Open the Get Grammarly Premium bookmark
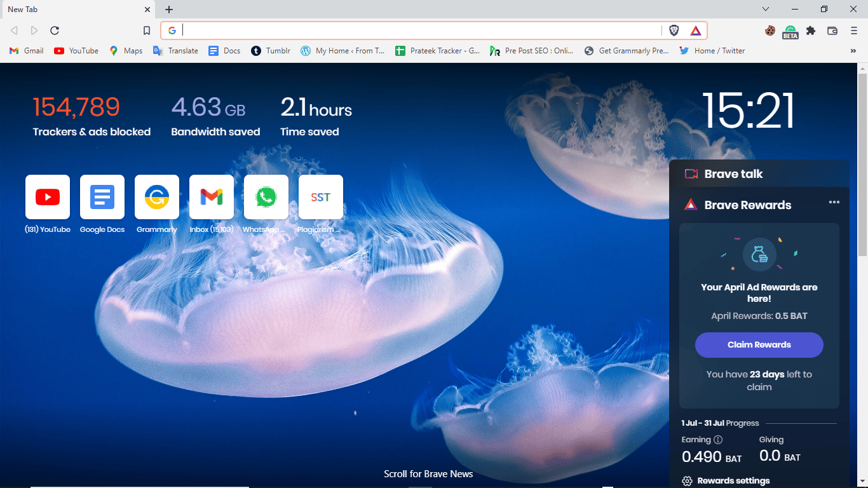Image resolution: width=868 pixels, height=488 pixels. 626,51
